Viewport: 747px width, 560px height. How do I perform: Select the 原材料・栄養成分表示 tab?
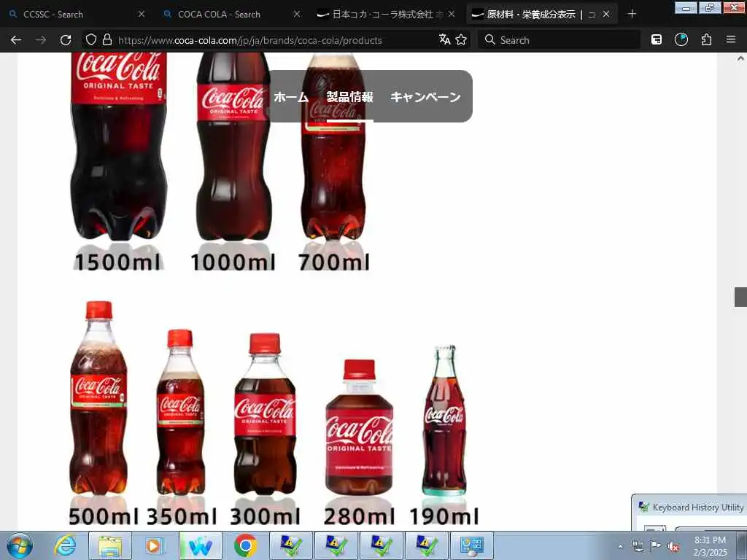[541, 15]
